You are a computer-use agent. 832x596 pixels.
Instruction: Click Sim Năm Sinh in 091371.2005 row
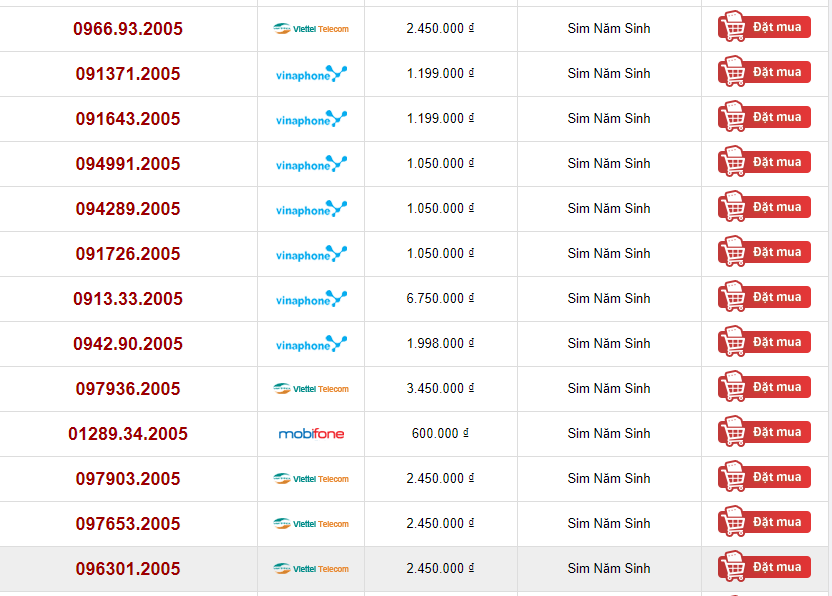609,73
